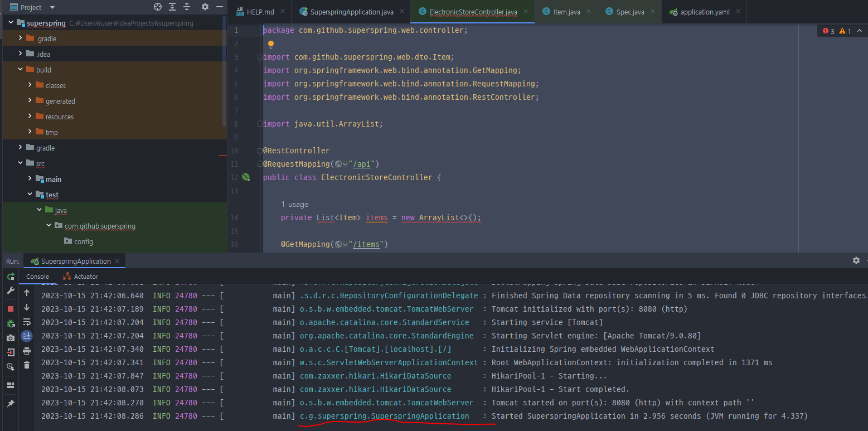Open Project panel options gear

(205, 7)
